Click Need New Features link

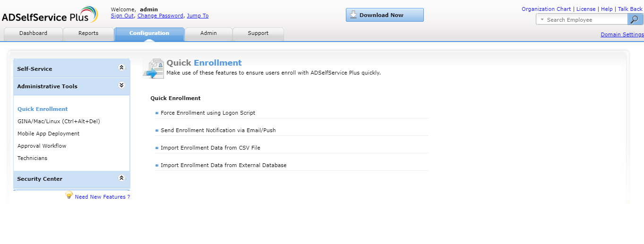click(x=103, y=197)
